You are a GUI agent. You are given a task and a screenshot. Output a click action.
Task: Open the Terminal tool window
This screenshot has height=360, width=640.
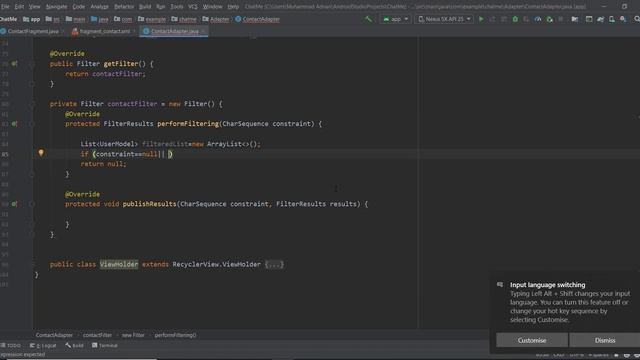coord(104,345)
